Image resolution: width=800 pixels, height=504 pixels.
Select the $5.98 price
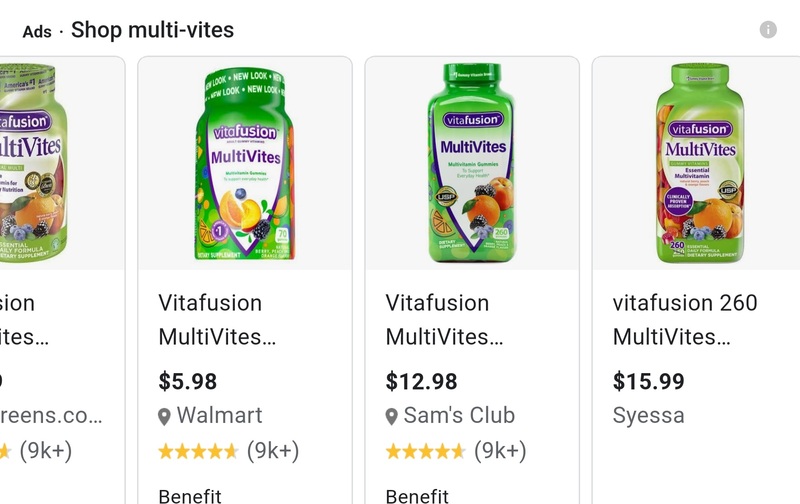(188, 382)
